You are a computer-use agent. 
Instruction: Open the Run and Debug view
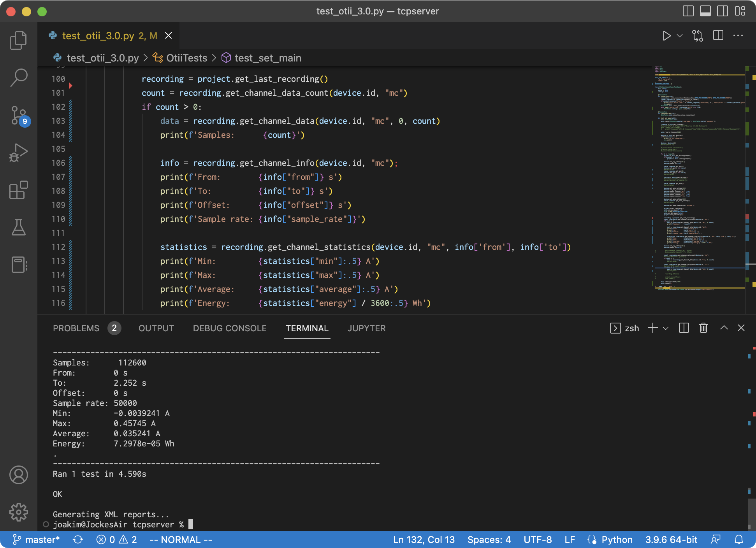click(x=18, y=153)
